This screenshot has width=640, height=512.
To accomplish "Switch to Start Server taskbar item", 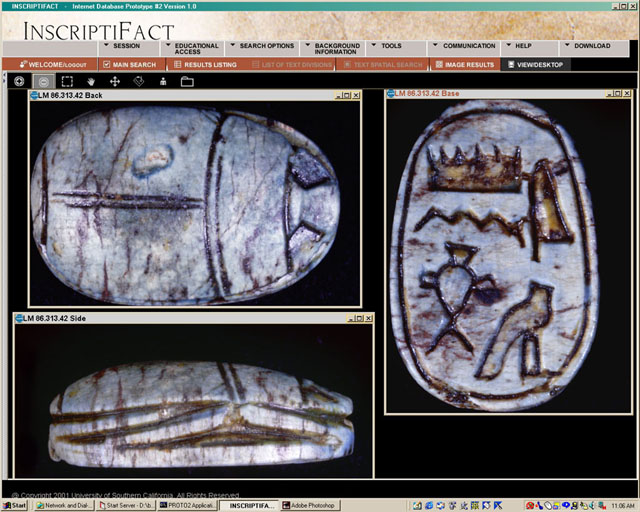I will tap(126, 505).
